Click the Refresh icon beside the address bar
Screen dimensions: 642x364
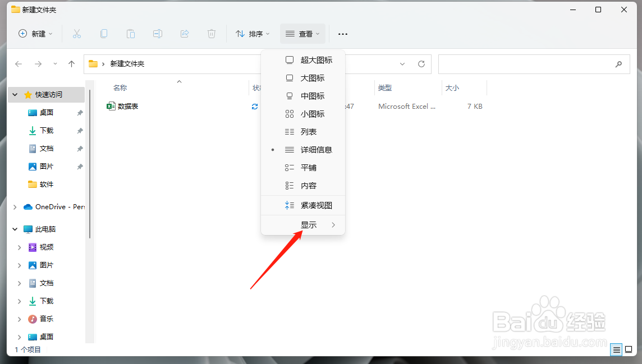(x=421, y=64)
